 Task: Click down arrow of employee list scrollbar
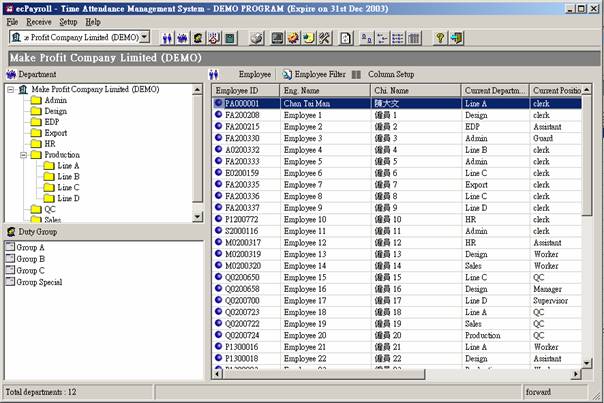pos(587,363)
